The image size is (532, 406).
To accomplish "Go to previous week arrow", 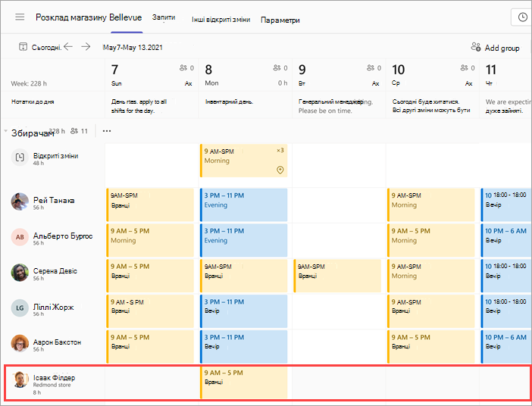I will click(x=68, y=47).
